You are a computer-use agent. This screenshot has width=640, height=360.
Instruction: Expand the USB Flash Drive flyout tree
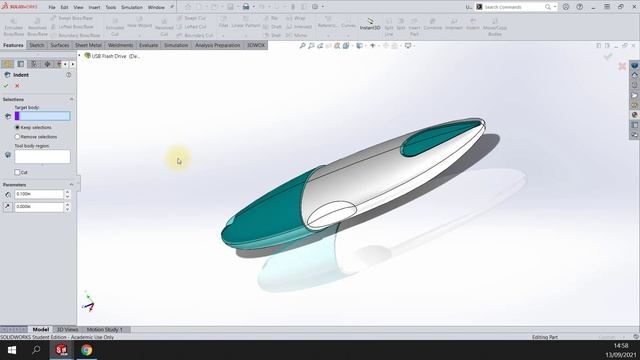coord(80,56)
